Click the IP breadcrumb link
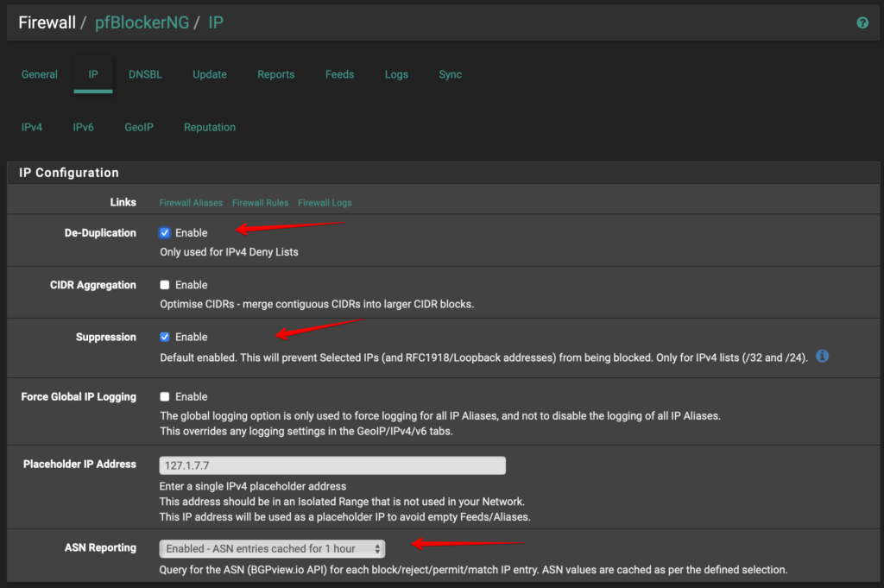 (216, 22)
